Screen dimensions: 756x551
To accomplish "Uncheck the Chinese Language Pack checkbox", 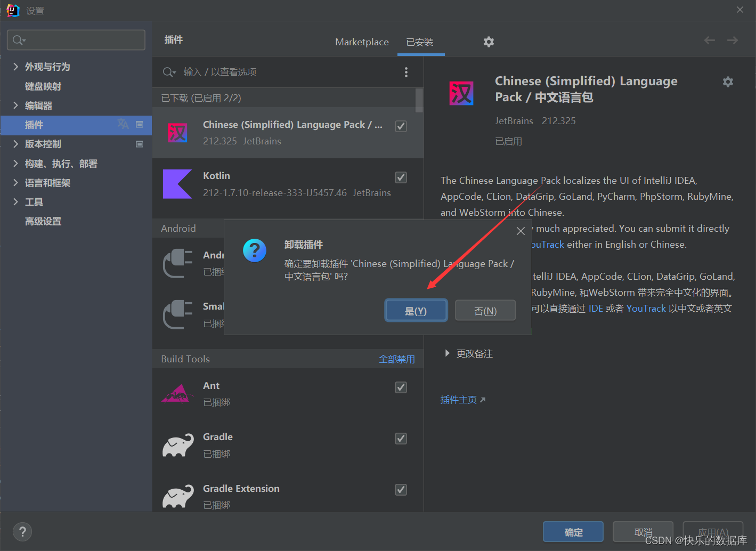I will 401,126.
